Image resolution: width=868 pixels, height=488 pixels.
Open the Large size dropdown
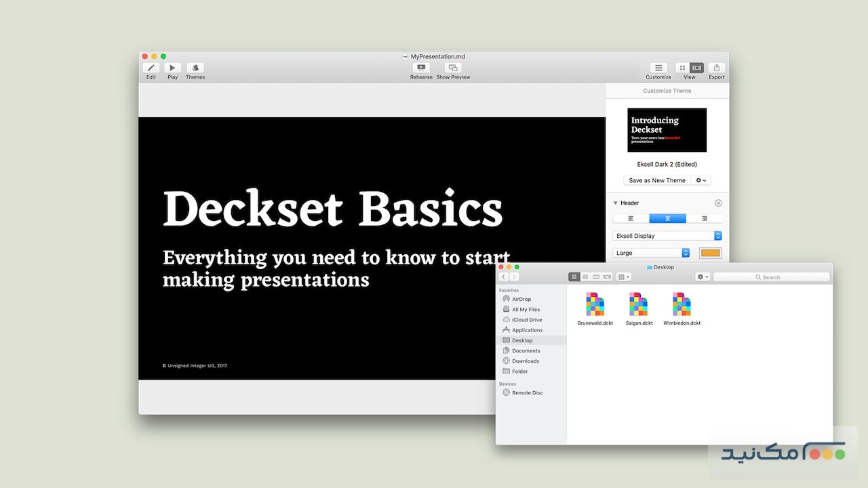point(651,253)
